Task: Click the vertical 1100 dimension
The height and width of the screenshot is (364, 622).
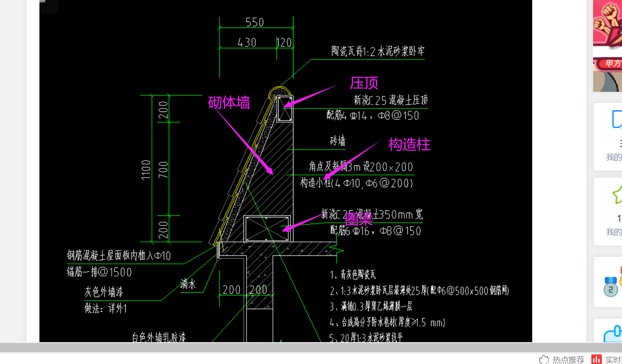Action: tap(146, 170)
